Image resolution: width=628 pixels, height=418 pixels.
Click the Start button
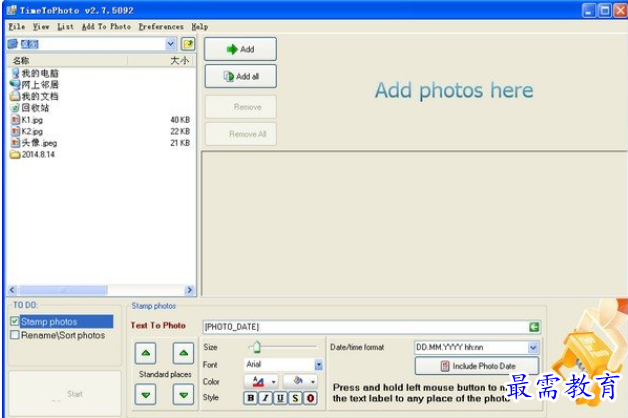(x=65, y=394)
